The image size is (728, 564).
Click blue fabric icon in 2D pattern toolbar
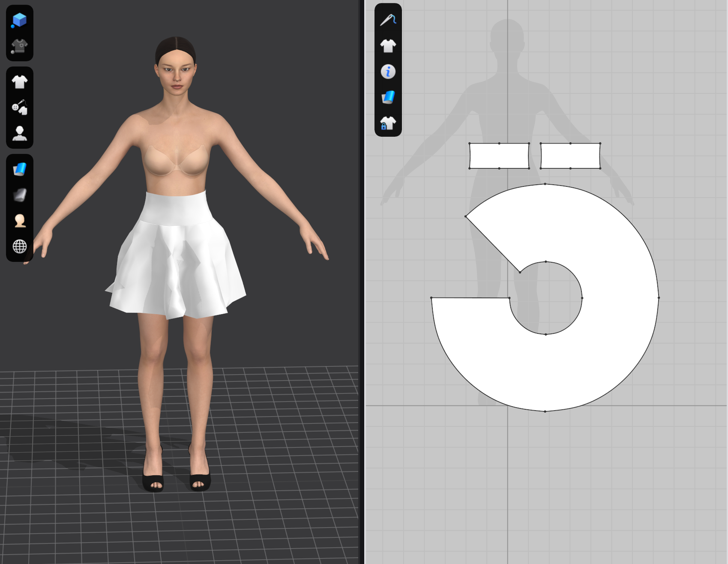(388, 97)
